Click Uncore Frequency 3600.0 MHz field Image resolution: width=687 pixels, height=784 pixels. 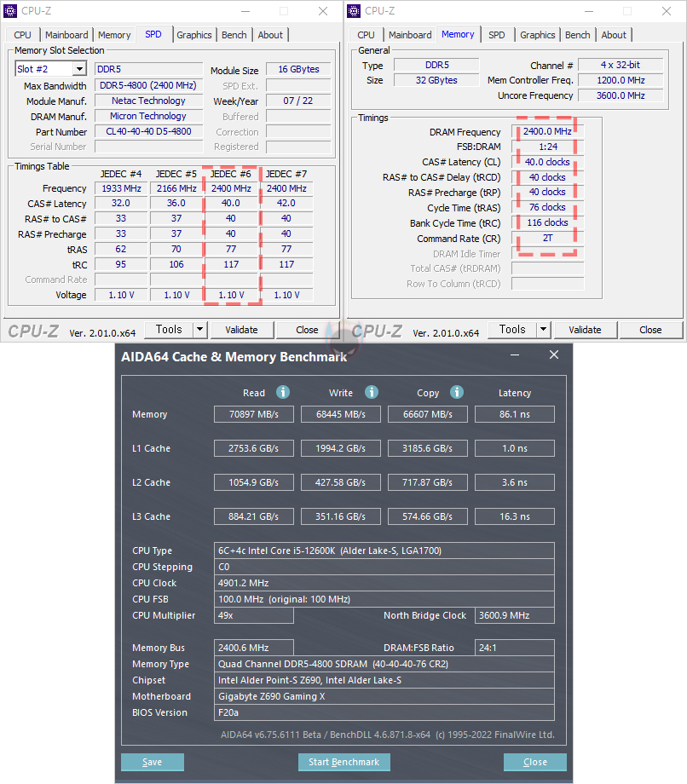pyautogui.click(x=621, y=95)
